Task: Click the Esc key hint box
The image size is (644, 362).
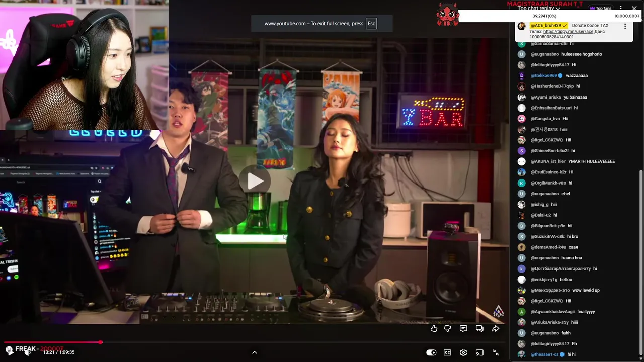Action: (371, 24)
